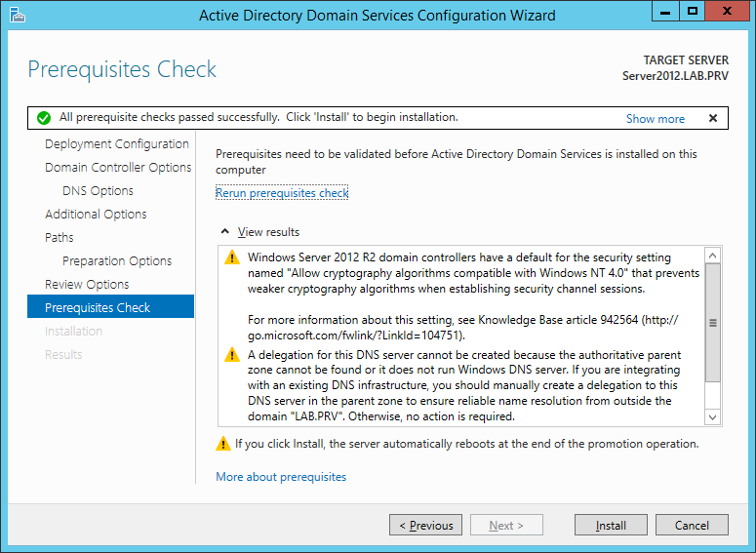Go to Deployment Configuration step
The width and height of the screenshot is (756, 553).
[117, 144]
